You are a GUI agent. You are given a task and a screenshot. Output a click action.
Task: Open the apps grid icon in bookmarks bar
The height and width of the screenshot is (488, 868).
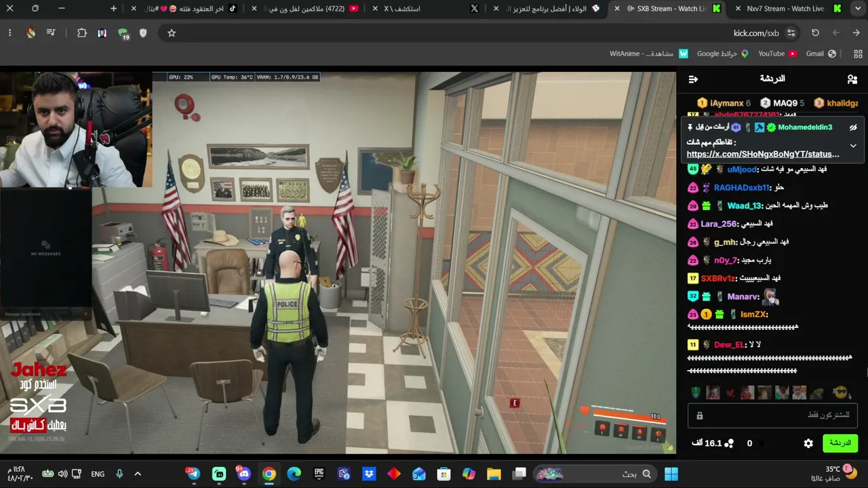pos(858,54)
